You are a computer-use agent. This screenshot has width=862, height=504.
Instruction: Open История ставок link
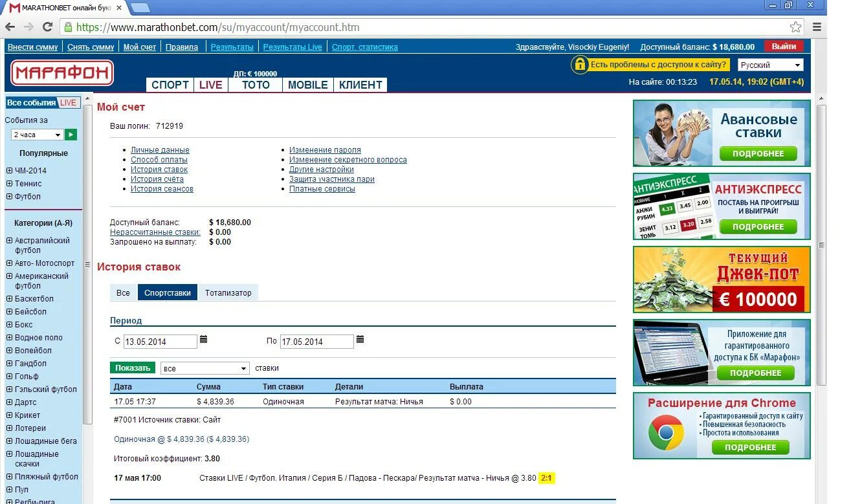pyautogui.click(x=159, y=170)
